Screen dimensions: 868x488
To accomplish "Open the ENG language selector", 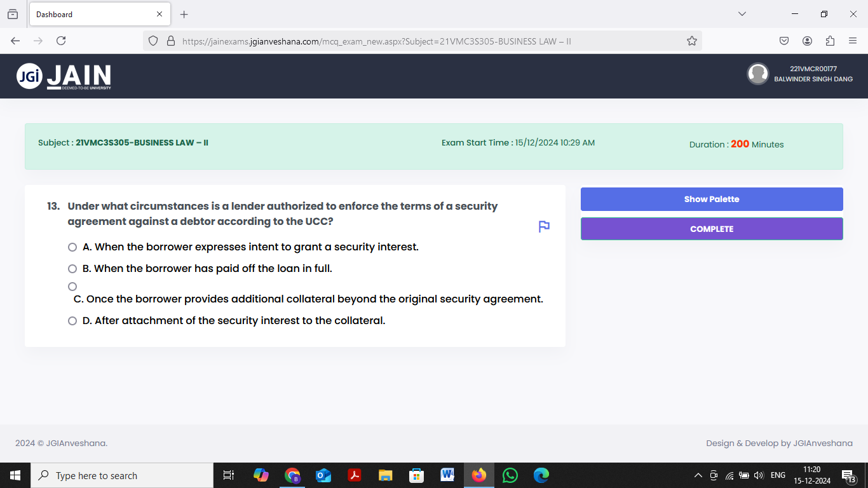I will click(x=778, y=475).
